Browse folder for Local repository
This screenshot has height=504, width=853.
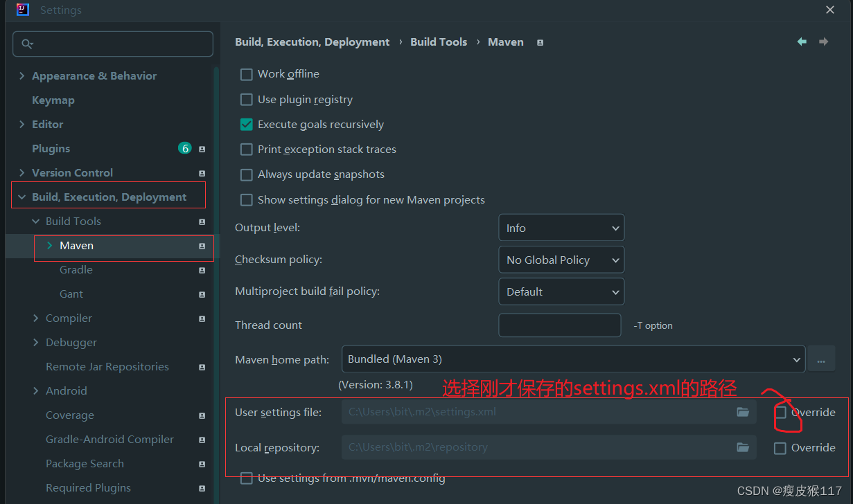[743, 447]
